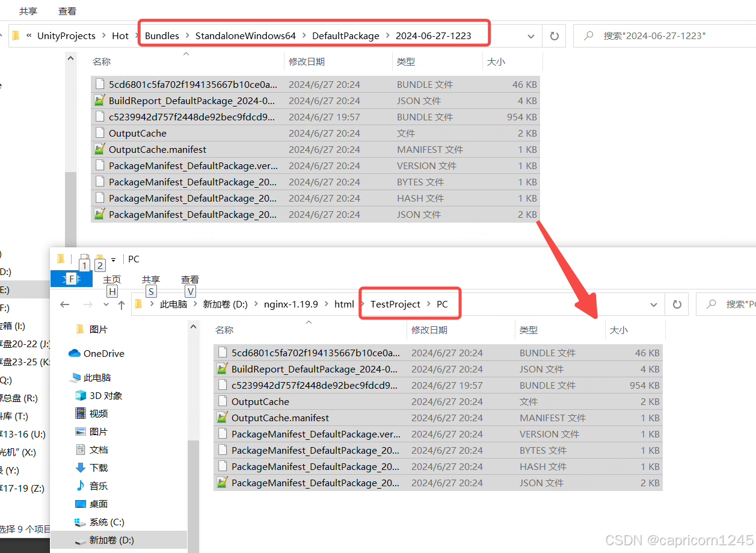Open the 主页 tab in the PC window
756x553 pixels.
[112, 279]
